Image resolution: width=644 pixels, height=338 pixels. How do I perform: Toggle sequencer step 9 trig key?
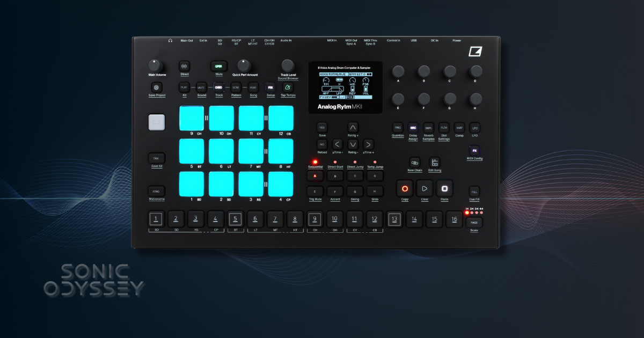315,219
